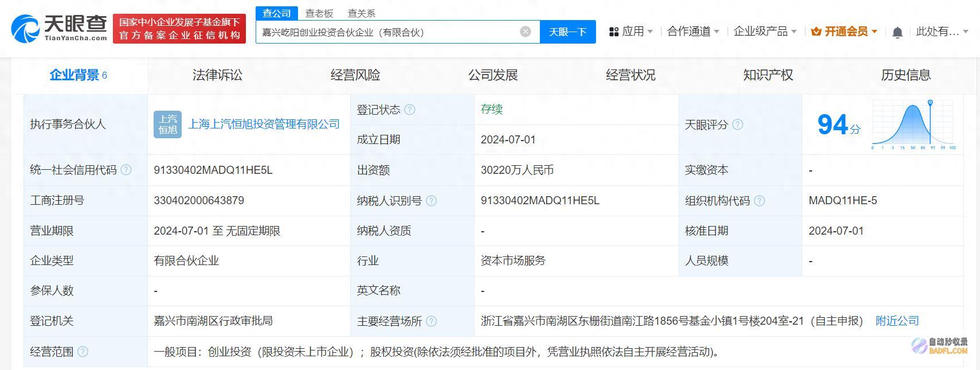The height and width of the screenshot is (370, 980).
Task: Click the 存续 registration status
Action: click(x=492, y=109)
